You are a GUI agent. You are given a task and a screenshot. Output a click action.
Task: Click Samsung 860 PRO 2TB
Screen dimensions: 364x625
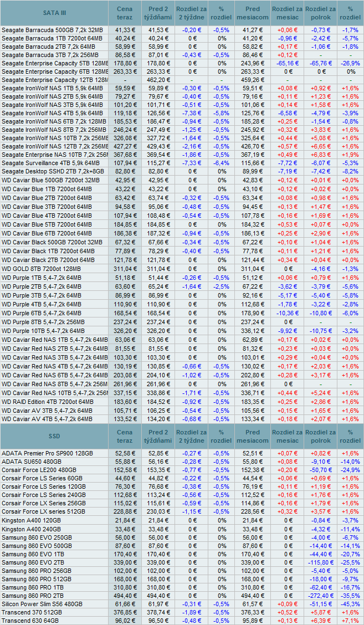click(x=33, y=596)
